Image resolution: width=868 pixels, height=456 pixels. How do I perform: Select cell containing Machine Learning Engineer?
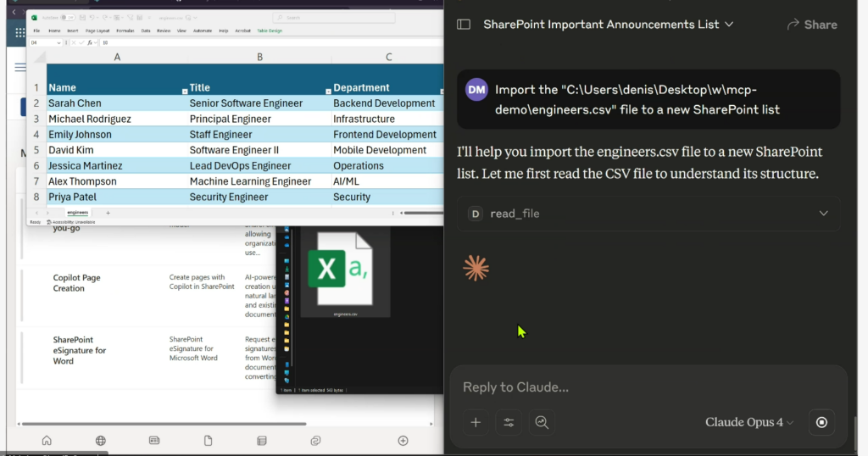(259, 181)
